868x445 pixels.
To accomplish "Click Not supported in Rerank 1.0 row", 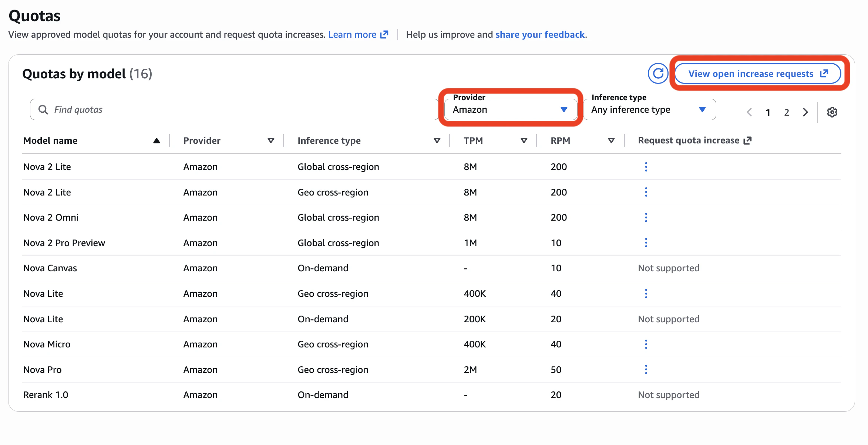I will point(669,395).
